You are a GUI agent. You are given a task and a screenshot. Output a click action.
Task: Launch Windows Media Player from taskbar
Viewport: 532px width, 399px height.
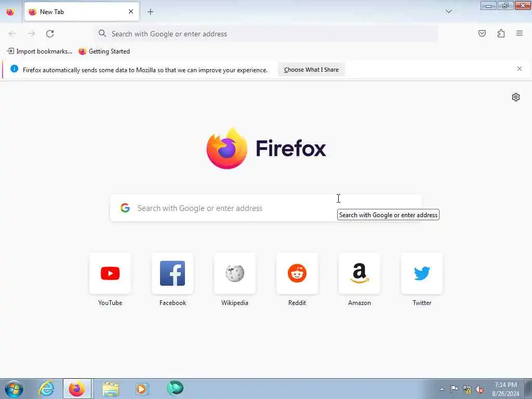(142, 389)
